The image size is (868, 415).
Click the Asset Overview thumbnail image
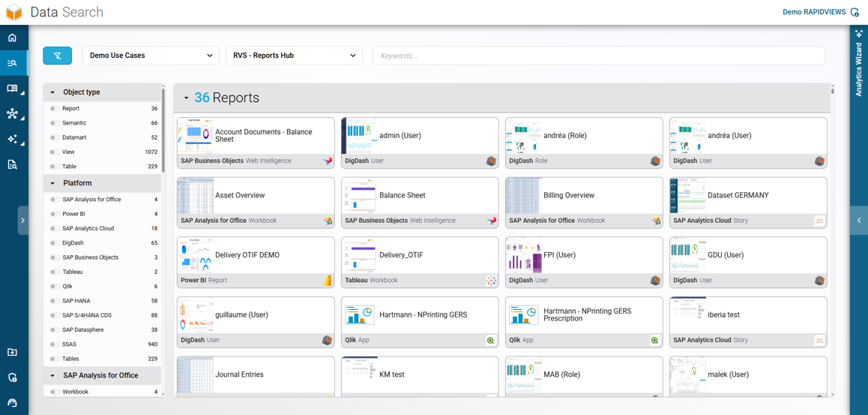coord(195,196)
